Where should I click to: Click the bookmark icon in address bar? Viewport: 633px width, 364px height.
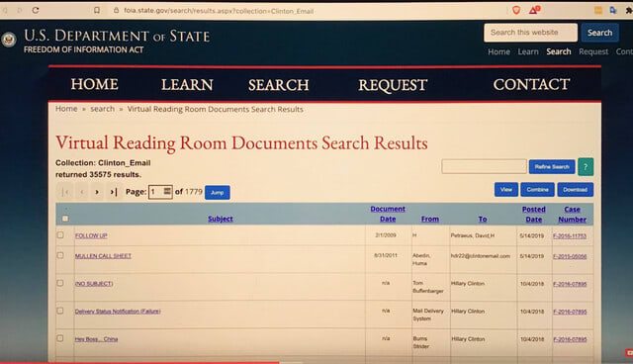pos(97,10)
